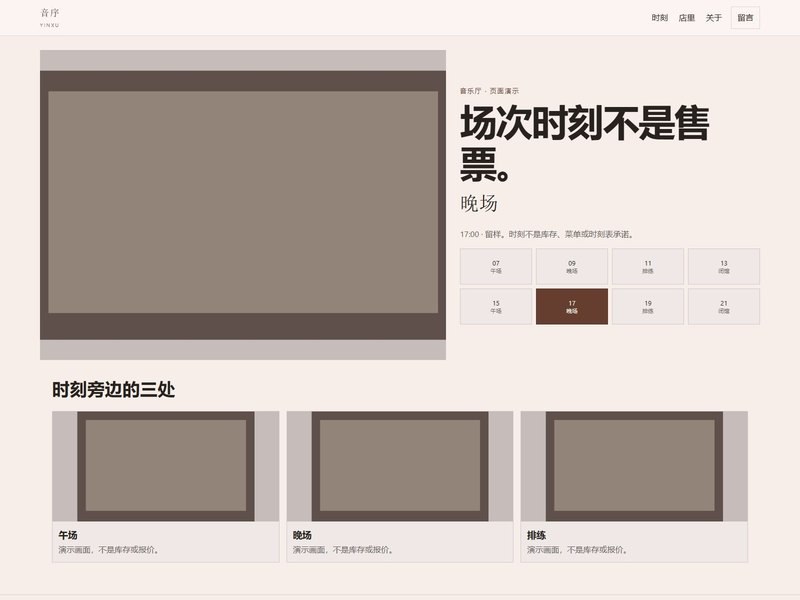The image size is (800, 600).
Task: Open the 午场 card image
Action: 166,466
